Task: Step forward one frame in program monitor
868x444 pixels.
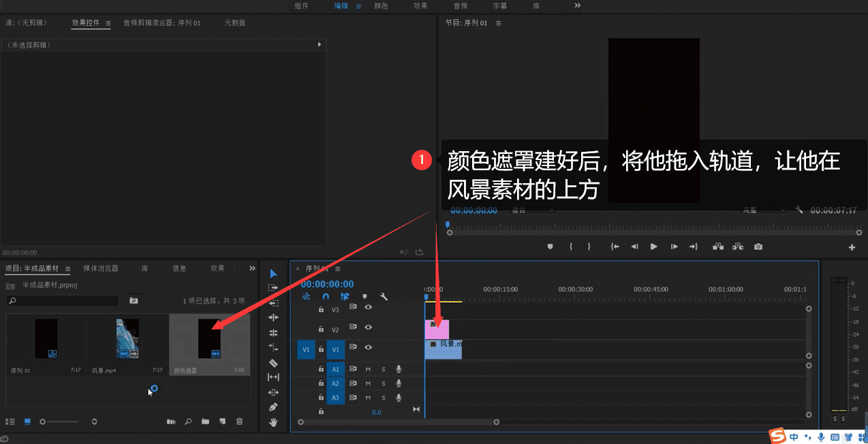Action: pos(674,247)
